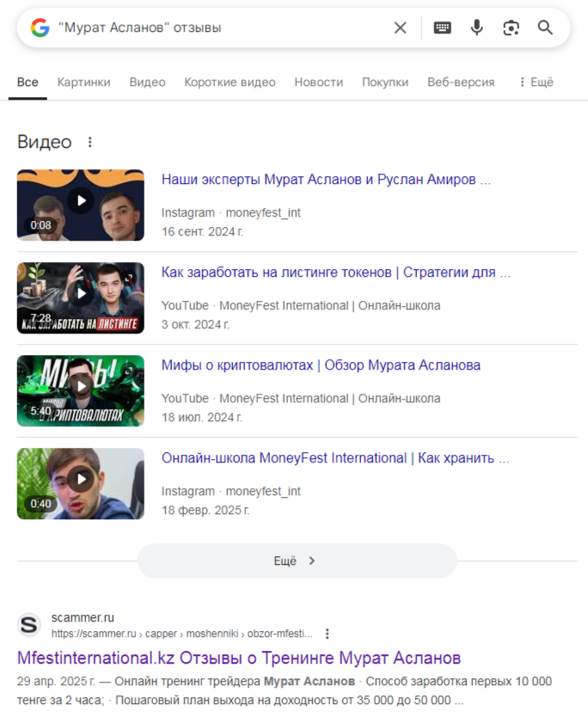Click the '16 сент. 2024 г.' date text
This screenshot has width=588, height=717.
[203, 232]
